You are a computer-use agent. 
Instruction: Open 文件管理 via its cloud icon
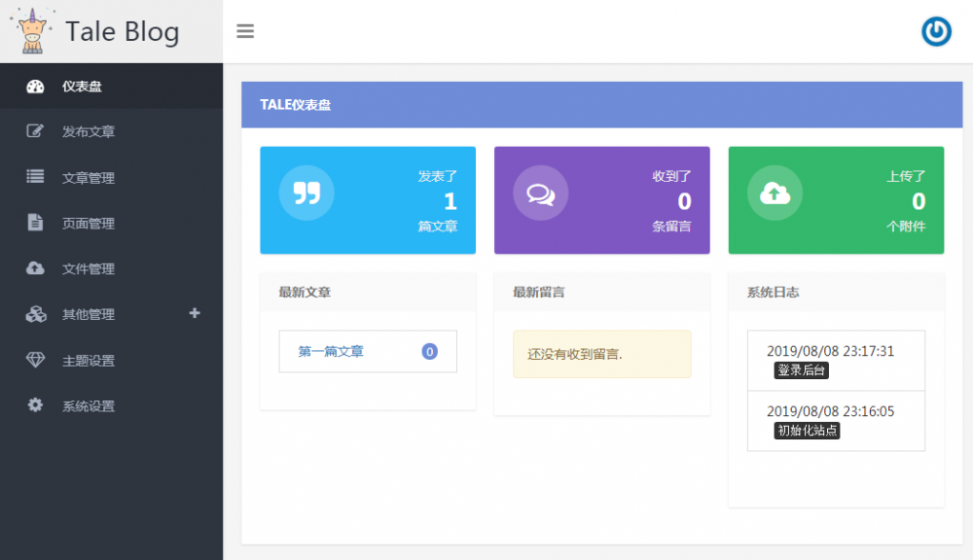35,268
